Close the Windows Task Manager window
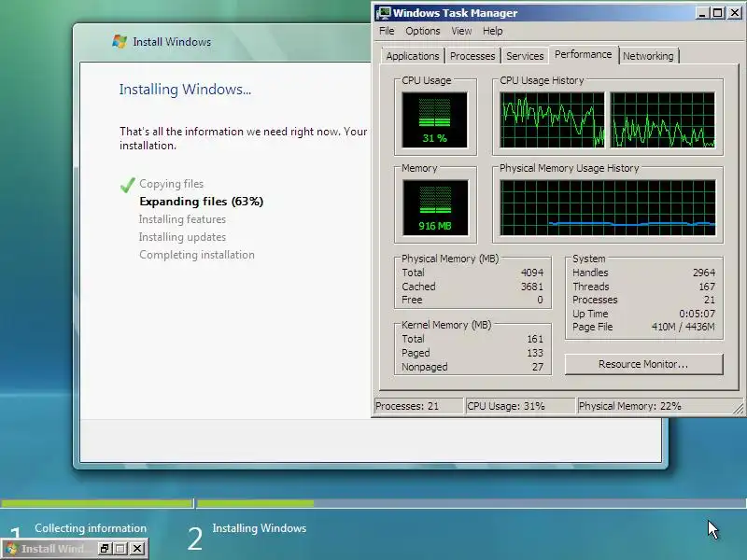This screenshot has width=747, height=560. pos(735,13)
